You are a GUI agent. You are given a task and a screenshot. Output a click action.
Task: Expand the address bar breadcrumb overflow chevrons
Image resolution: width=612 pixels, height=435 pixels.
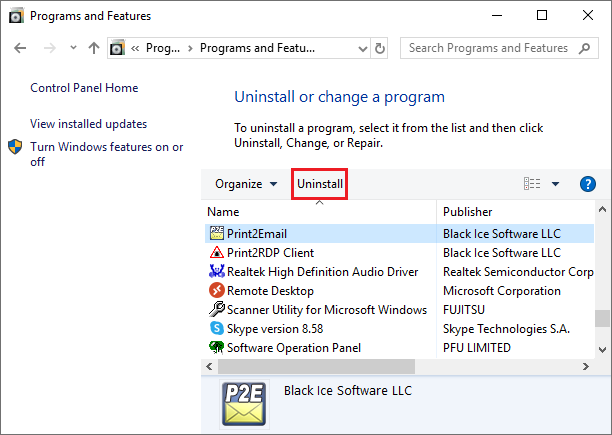(x=135, y=48)
